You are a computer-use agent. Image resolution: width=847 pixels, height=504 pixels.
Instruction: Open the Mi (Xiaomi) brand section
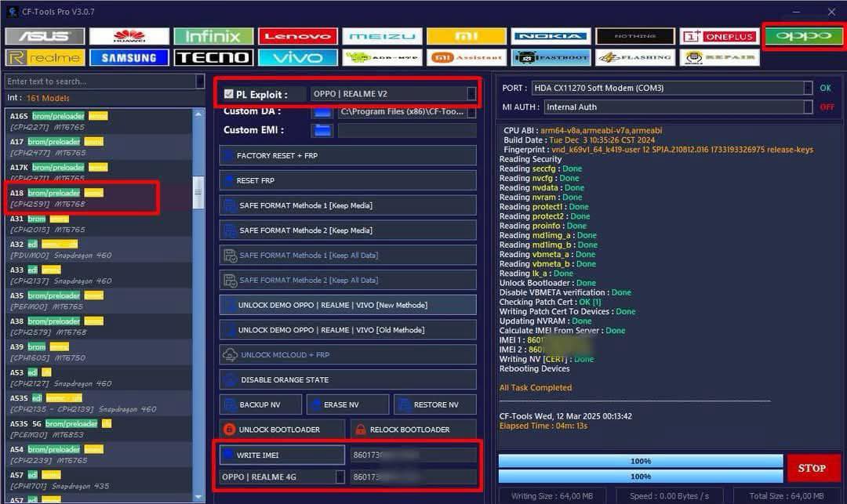pyautogui.click(x=467, y=36)
